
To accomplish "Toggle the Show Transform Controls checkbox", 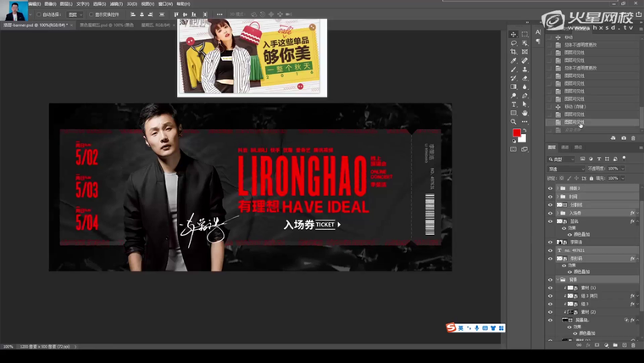I will tap(92, 14).
